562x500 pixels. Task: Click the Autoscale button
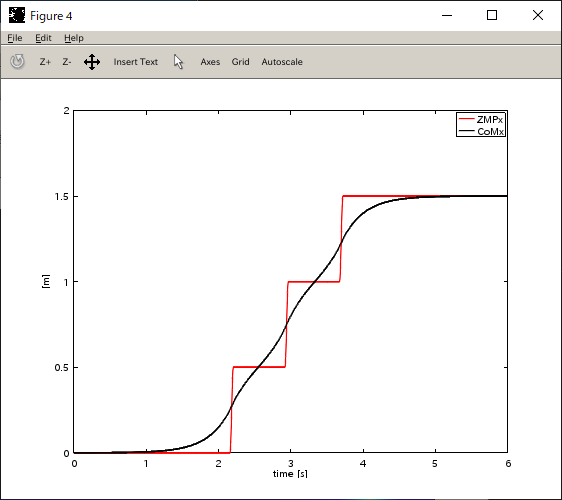282,62
